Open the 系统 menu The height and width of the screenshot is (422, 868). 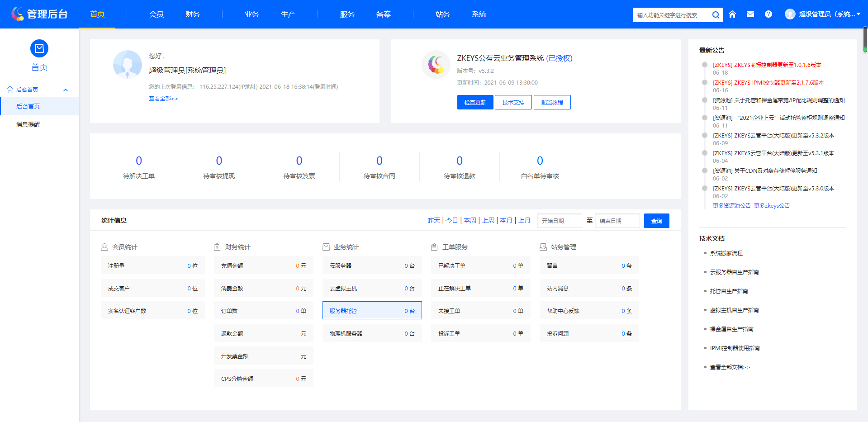tap(479, 14)
